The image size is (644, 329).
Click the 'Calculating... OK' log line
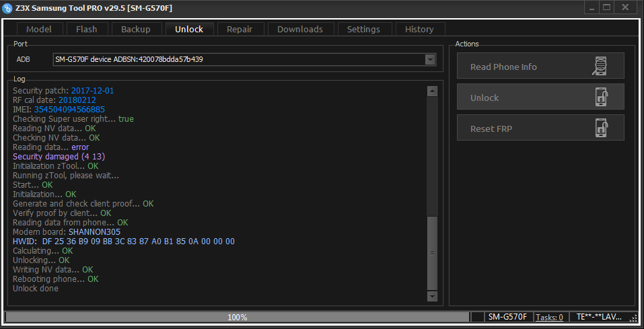[43, 250]
